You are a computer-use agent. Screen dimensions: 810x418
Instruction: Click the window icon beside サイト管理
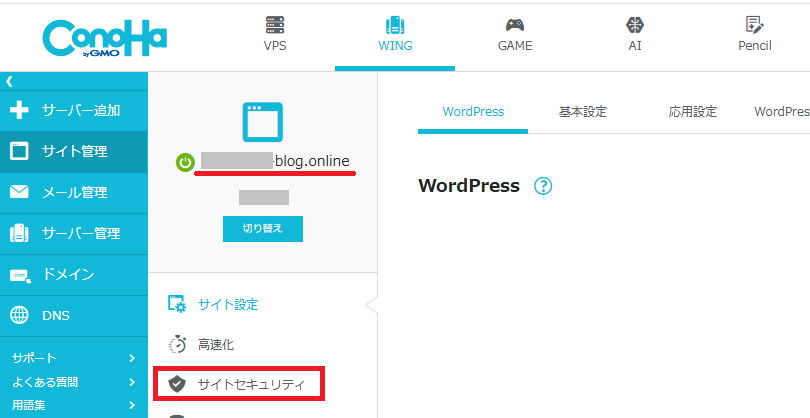[20, 151]
